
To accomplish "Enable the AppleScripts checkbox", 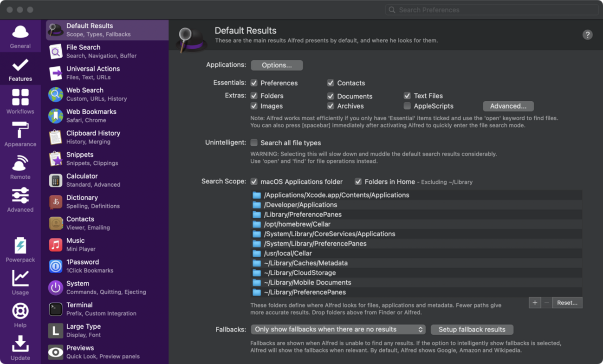I will pyautogui.click(x=407, y=106).
